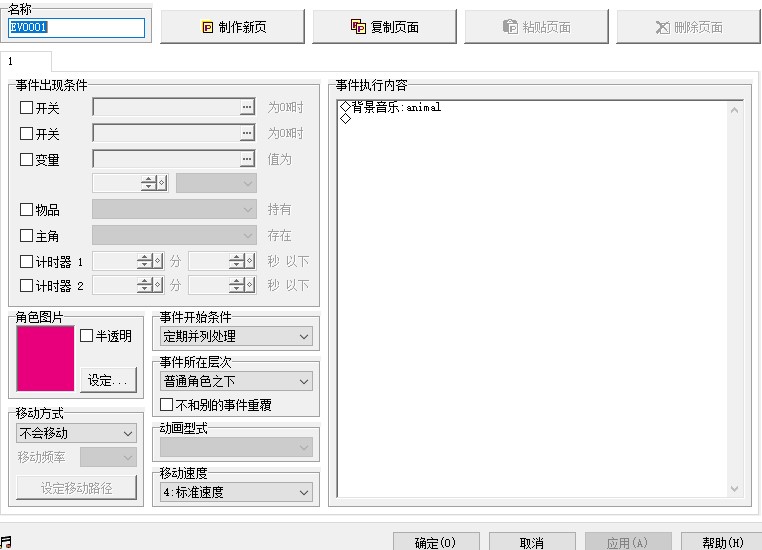762x550 pixels.
Task: Enable the second 开关 condition checkbox
Action: 26,133
